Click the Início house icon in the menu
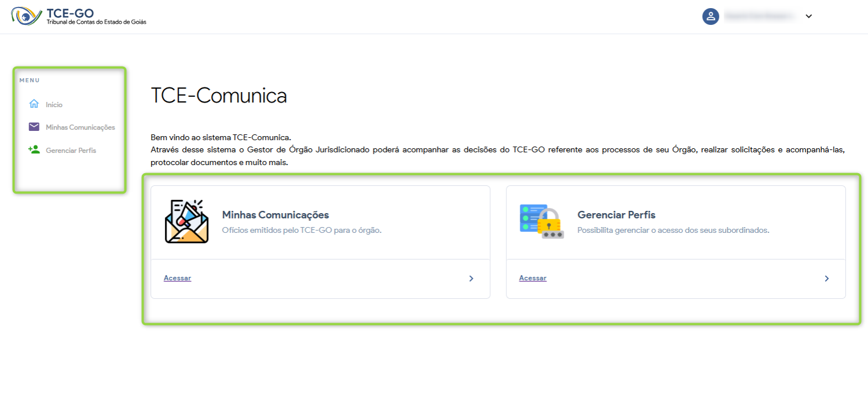Screen dimensions: 868x413 tap(34, 104)
